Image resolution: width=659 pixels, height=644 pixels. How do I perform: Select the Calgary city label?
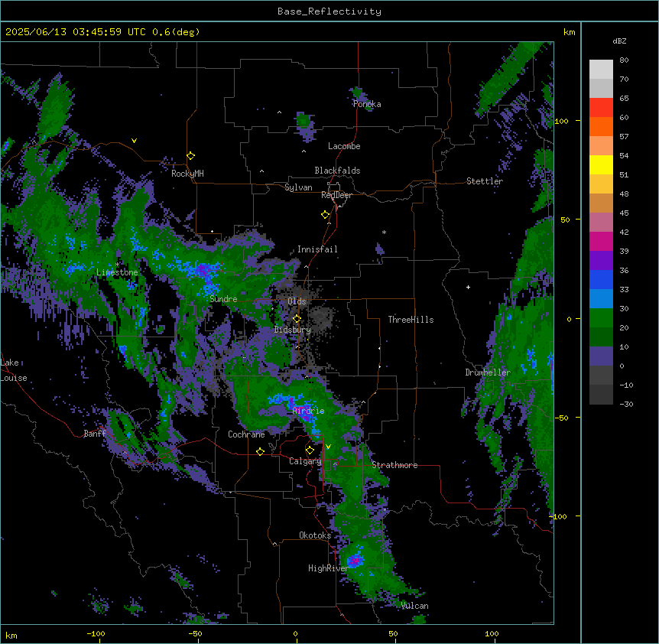point(305,461)
